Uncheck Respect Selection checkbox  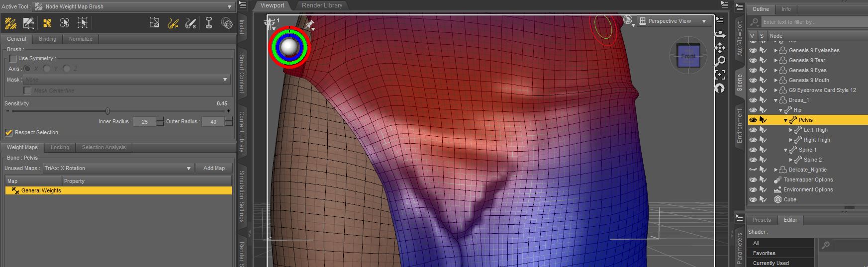pos(8,132)
